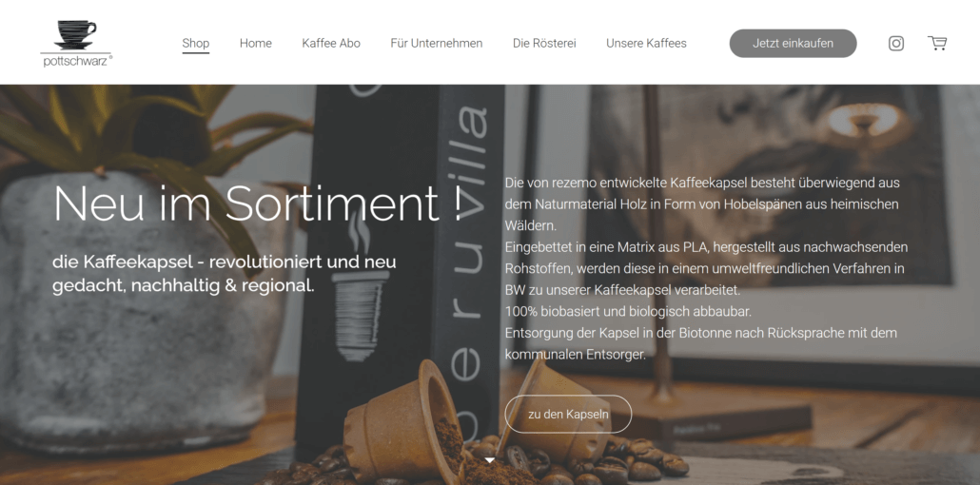The width and height of the screenshot is (980, 485).
Task: Click the rezemo Kaffeekapsel description paragraph
Action: pos(706,269)
